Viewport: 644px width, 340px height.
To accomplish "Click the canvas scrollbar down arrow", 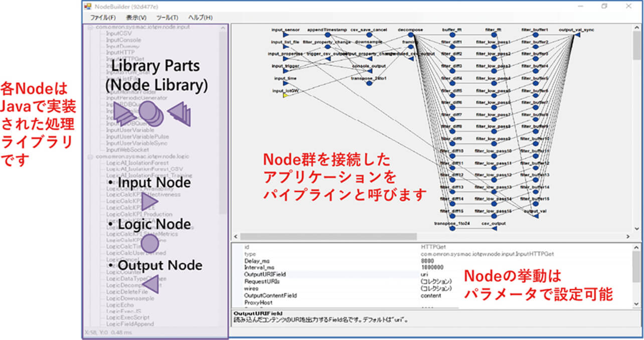I will tap(636, 228).
